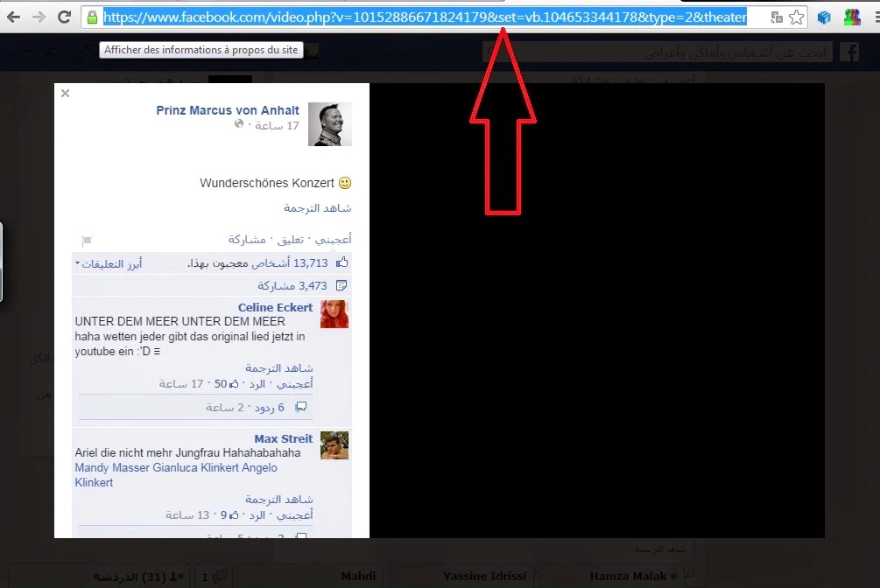Viewport: 880px width, 588px height.
Task: Click the globe privacy icon beside 17 ساعة
Action: pyautogui.click(x=239, y=124)
